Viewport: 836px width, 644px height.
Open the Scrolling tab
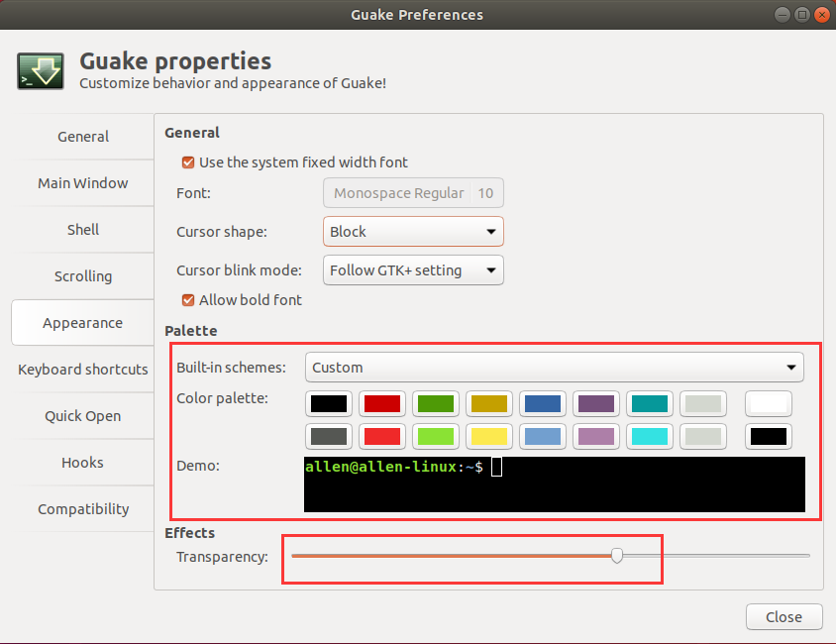[x=82, y=276]
